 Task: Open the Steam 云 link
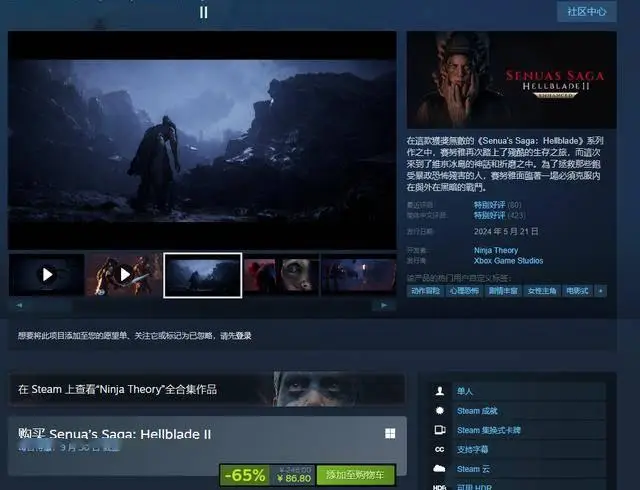[x=473, y=469]
